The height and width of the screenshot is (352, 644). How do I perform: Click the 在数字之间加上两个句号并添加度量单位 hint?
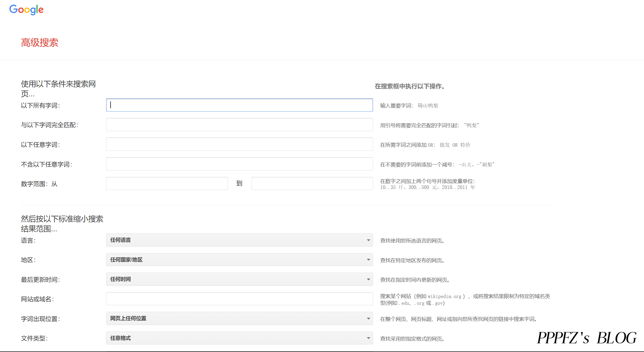[x=428, y=181]
